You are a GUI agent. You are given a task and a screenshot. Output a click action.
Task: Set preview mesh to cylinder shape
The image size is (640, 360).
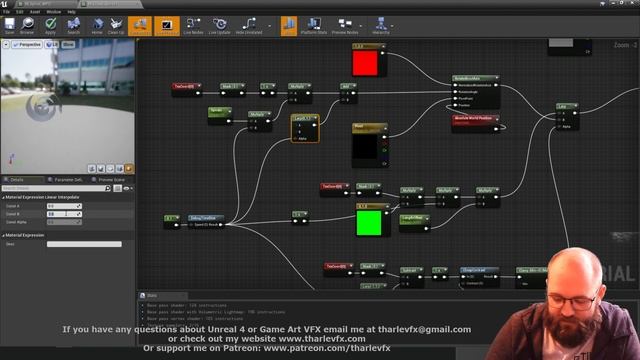tap(92, 169)
